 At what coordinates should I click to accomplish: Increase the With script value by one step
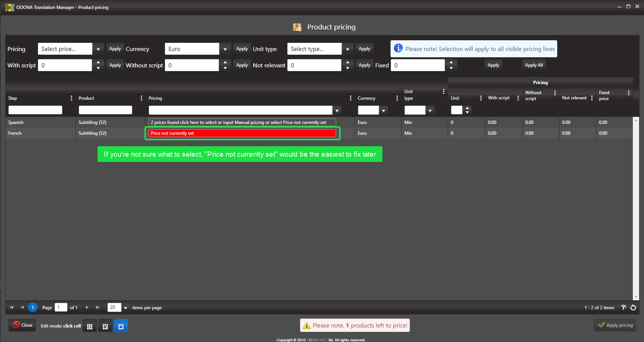(98, 63)
